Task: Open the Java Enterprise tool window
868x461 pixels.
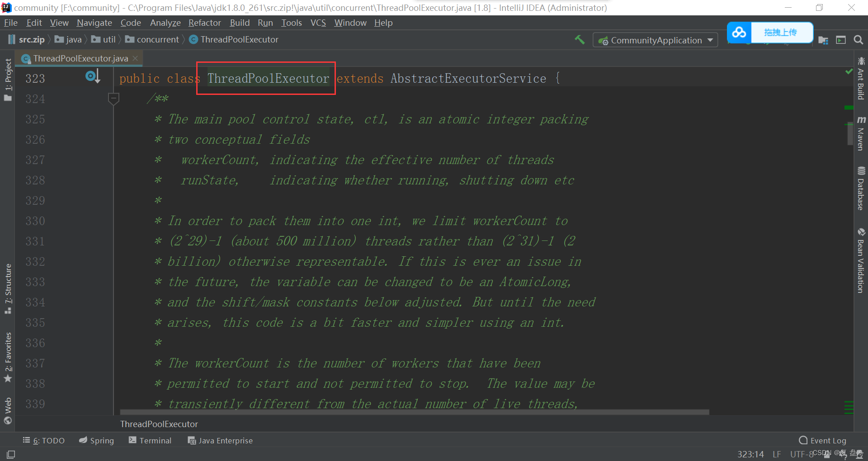Action: pos(220,440)
